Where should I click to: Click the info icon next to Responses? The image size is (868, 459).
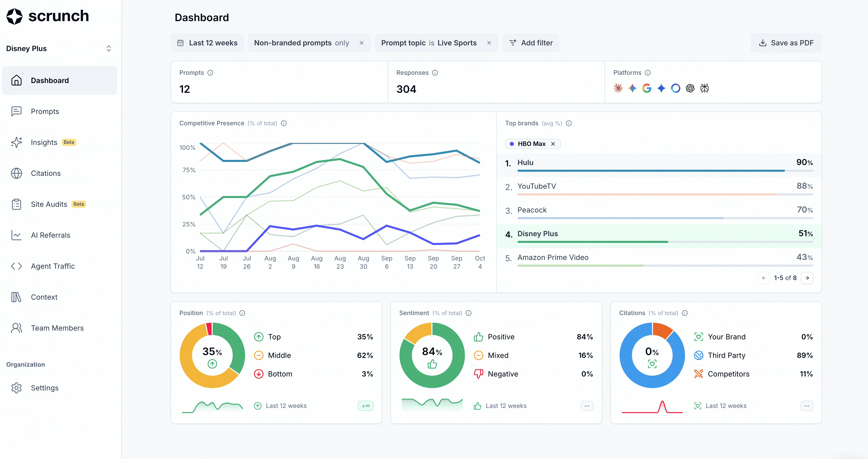435,73
